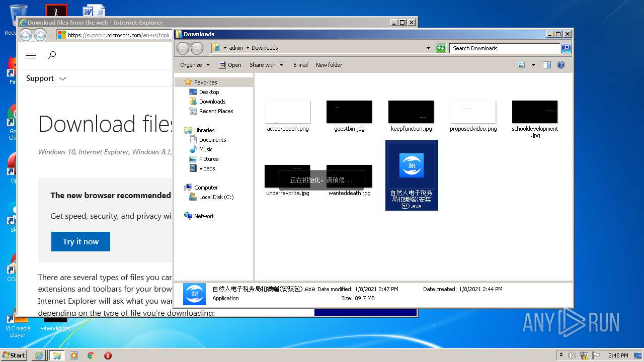Click the Try it now button
This screenshot has height=362, width=644.
click(x=80, y=242)
